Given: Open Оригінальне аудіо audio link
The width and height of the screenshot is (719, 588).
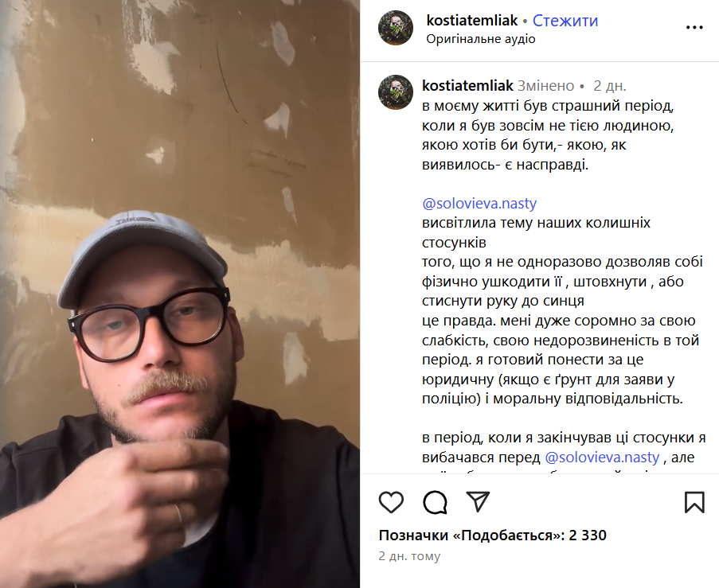Looking at the screenshot, I should 481,39.
